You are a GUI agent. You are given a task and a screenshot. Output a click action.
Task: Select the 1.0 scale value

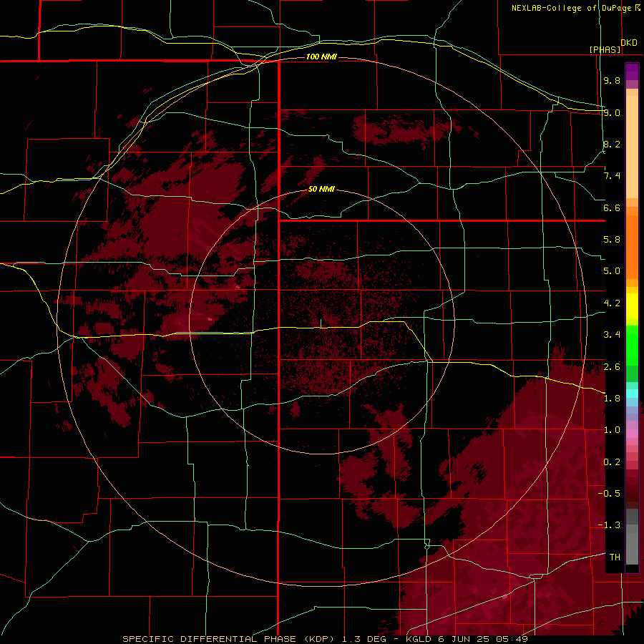[612, 430]
